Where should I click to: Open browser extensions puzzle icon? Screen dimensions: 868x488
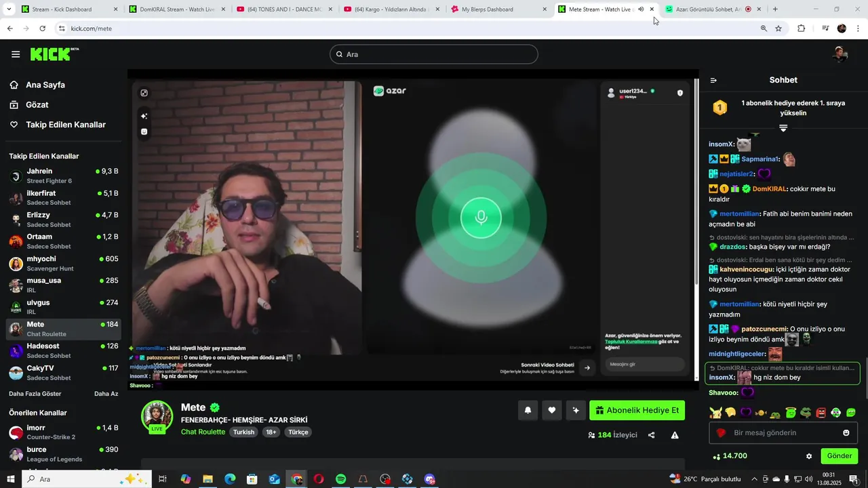(801, 28)
